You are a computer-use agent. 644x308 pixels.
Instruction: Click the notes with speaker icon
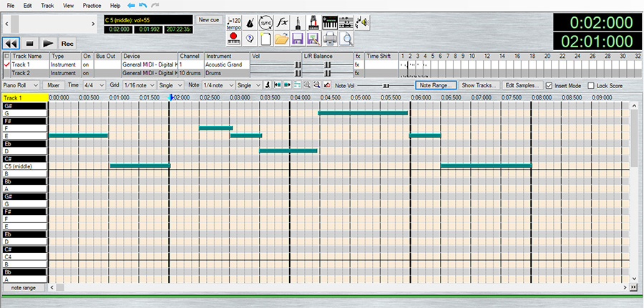[x=362, y=23]
